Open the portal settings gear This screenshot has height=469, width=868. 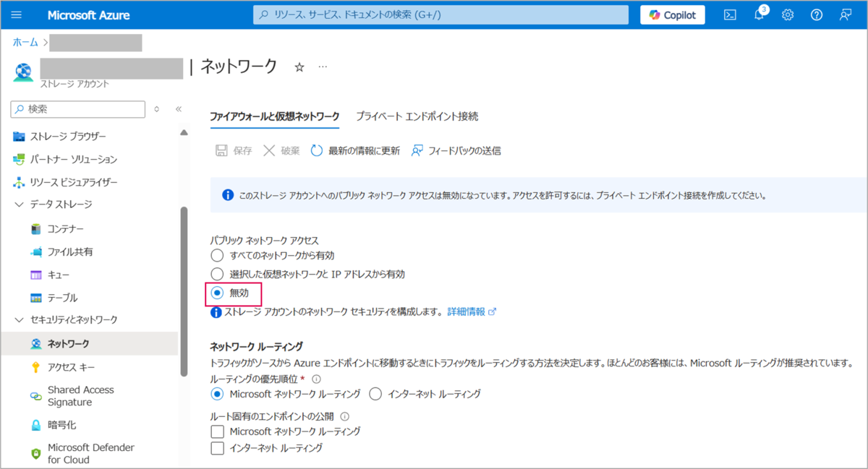tap(788, 14)
